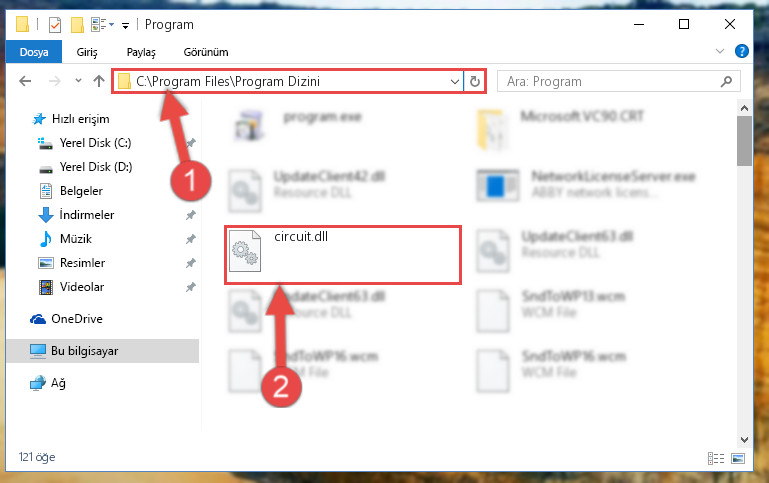Expand the ribbon with the chevron
This screenshot has height=483, width=769.
coord(719,51)
